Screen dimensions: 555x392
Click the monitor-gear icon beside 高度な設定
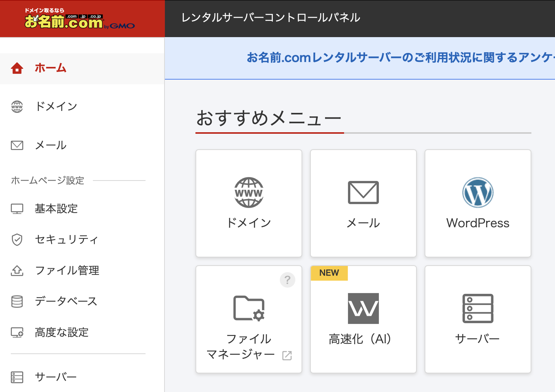(x=17, y=332)
